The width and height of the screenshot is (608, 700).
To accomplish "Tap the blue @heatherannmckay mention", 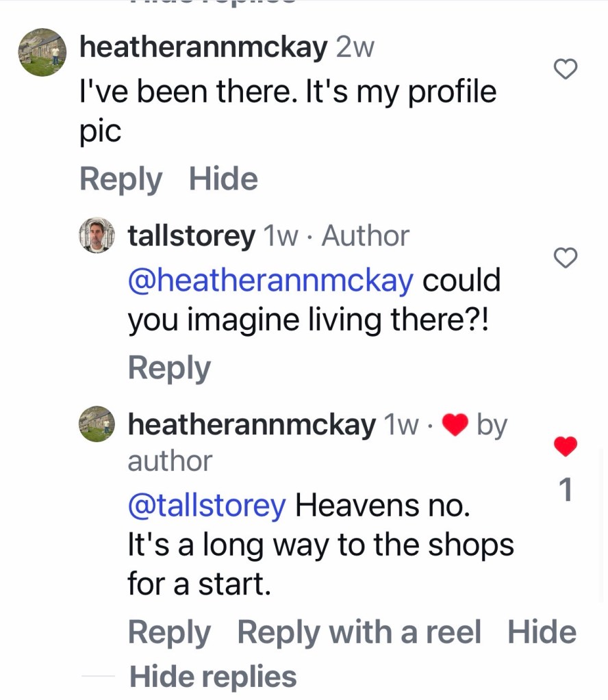I will click(271, 281).
